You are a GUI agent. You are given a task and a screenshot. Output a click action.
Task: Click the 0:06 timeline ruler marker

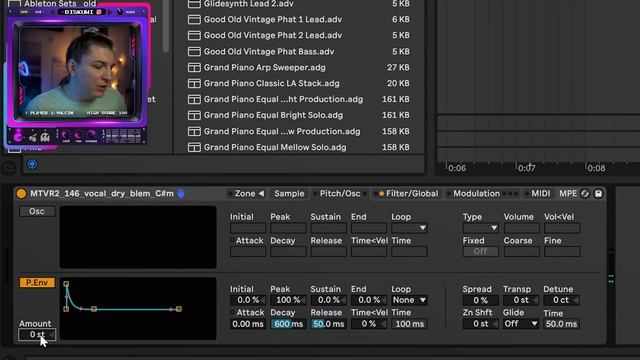[457, 168]
